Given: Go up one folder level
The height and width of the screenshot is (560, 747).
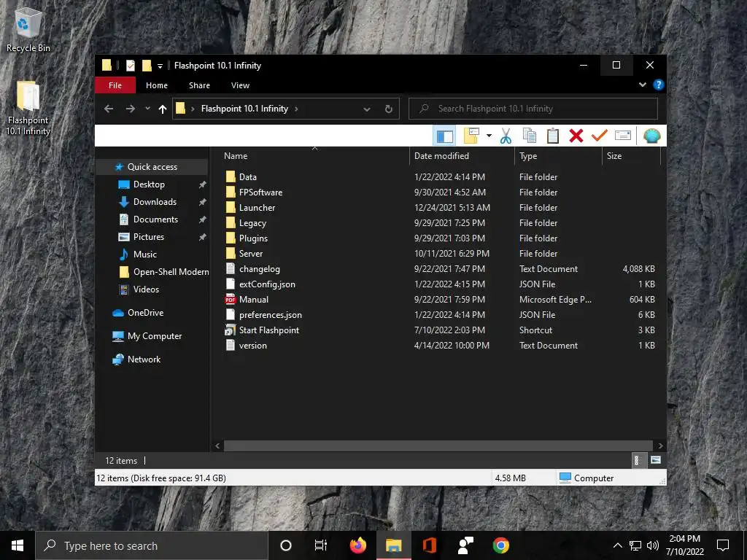Looking at the screenshot, I should tap(163, 109).
